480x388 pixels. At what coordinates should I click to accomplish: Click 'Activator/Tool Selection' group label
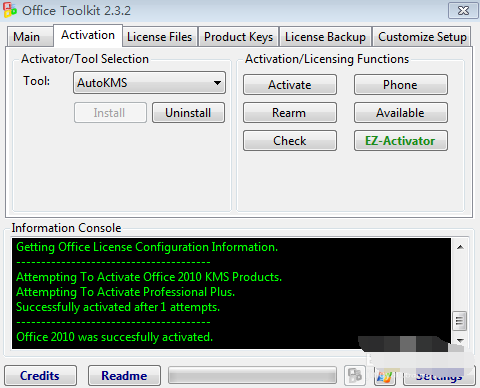click(85, 59)
